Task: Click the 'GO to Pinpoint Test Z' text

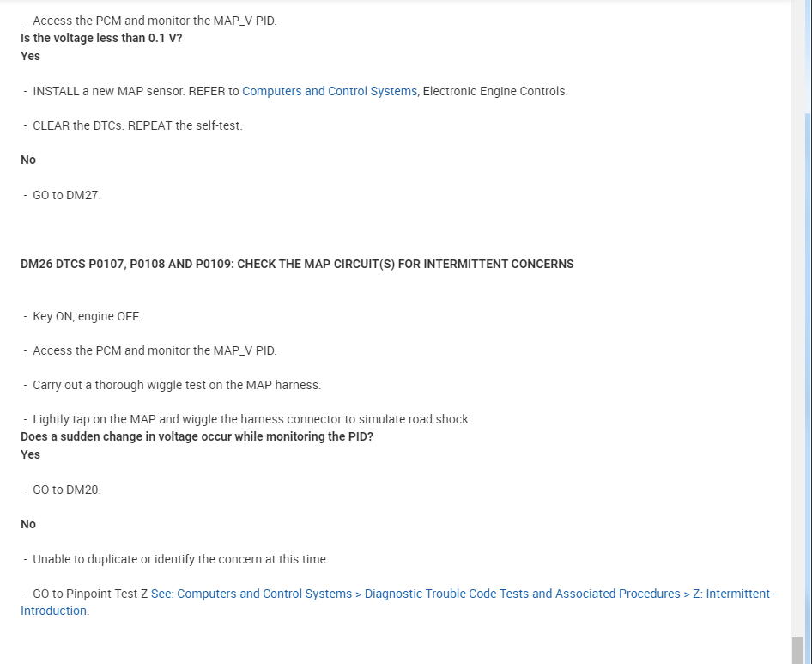Action: pyautogui.click(x=90, y=594)
